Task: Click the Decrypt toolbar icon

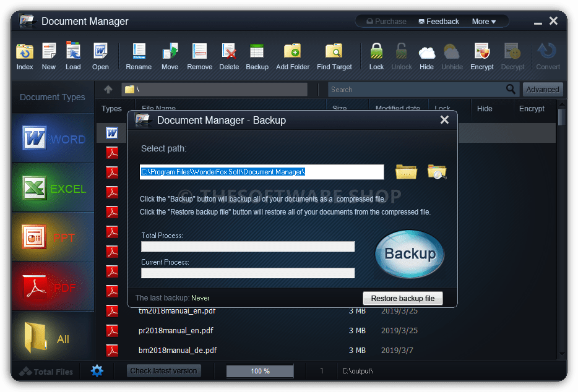Action: [x=512, y=56]
